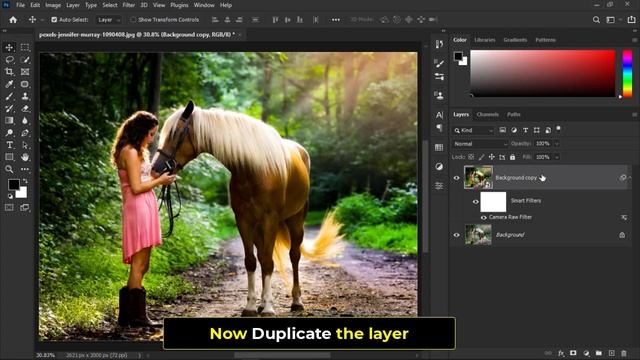Click the foreground color swatch in toolbar
The image size is (640, 360).
click(x=13, y=185)
